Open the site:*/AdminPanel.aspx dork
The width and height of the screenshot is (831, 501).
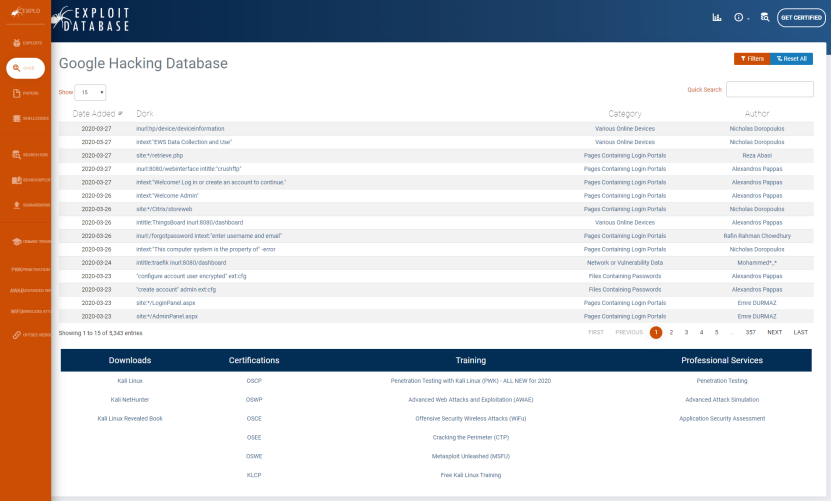tap(167, 317)
